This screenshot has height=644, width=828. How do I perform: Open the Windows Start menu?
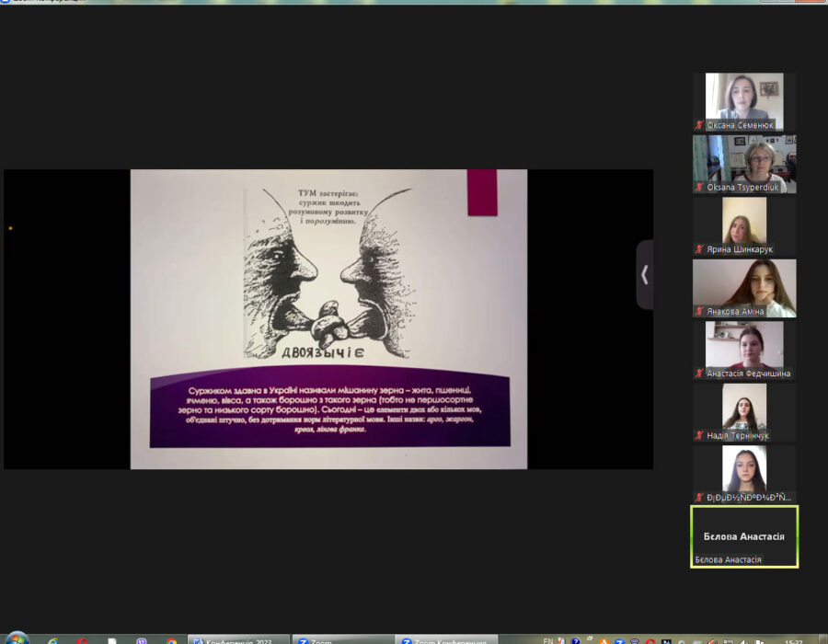click(x=17, y=639)
